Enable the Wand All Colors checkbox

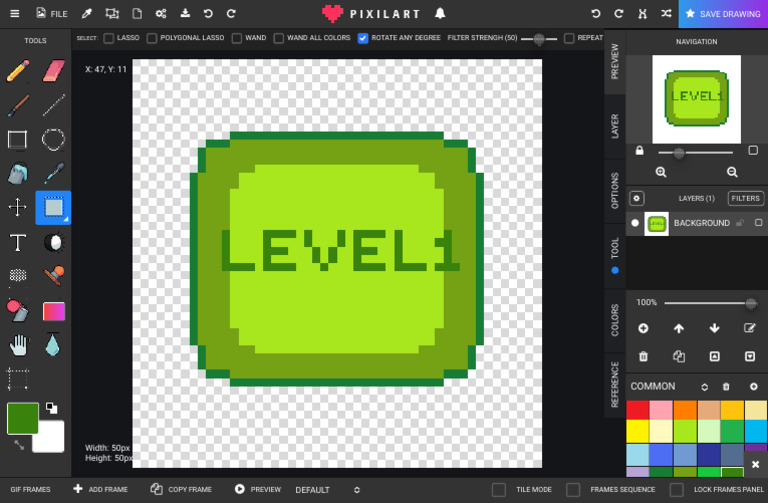pos(279,38)
